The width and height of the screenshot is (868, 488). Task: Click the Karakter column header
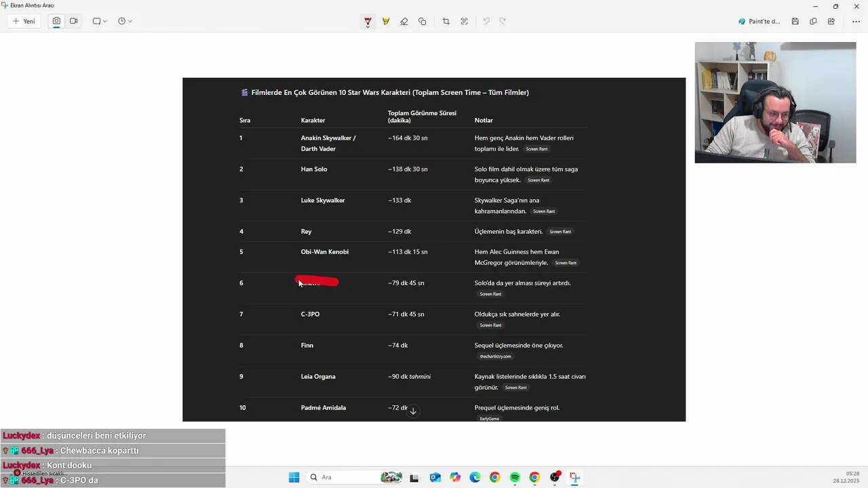[313, 120]
